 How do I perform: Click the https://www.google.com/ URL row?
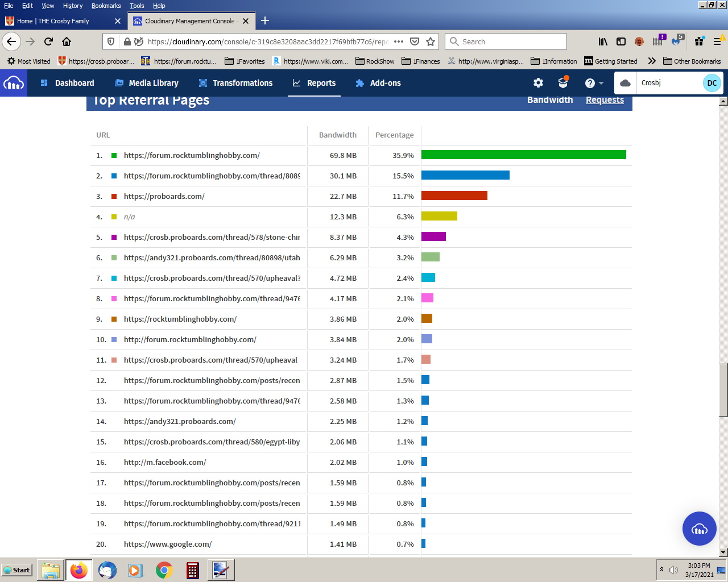coord(168,544)
